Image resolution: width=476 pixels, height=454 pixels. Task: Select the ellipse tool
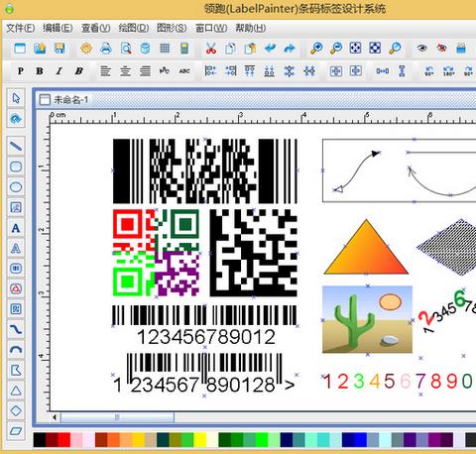16,187
